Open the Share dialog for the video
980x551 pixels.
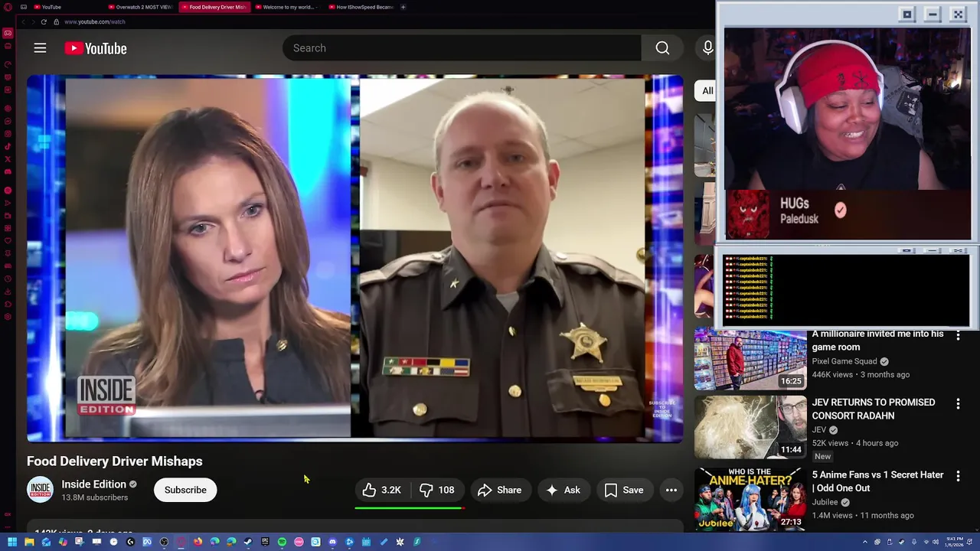pos(499,490)
